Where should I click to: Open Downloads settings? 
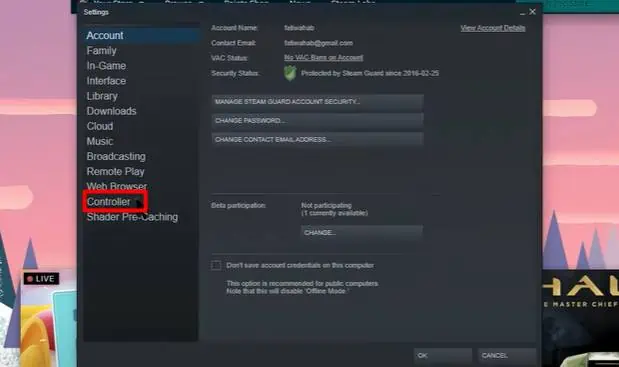(x=111, y=111)
